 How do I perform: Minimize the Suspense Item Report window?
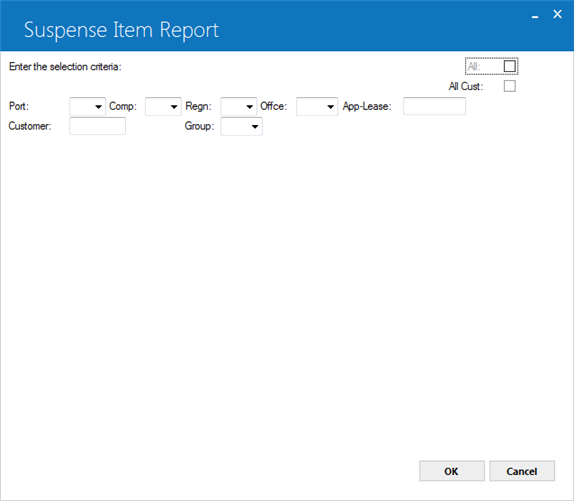point(535,15)
